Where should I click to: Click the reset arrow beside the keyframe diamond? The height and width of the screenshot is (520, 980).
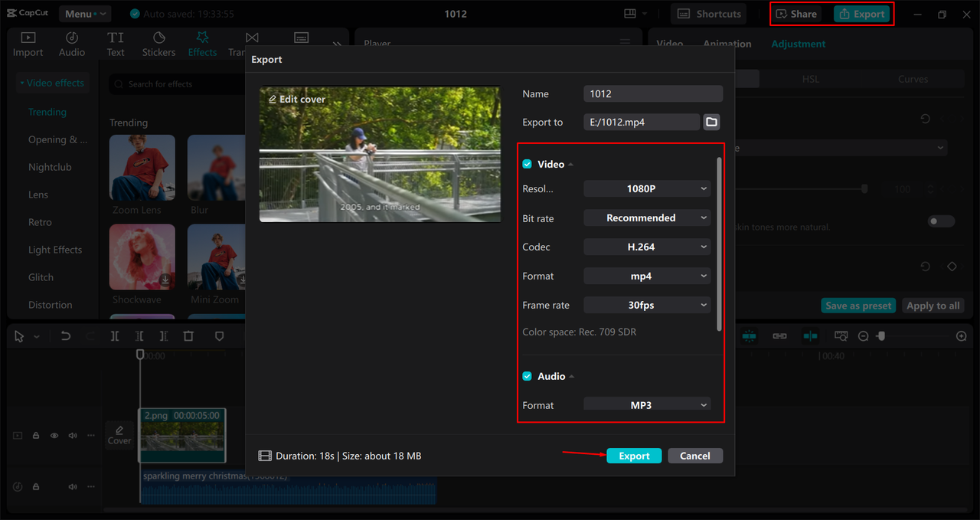[x=925, y=267]
